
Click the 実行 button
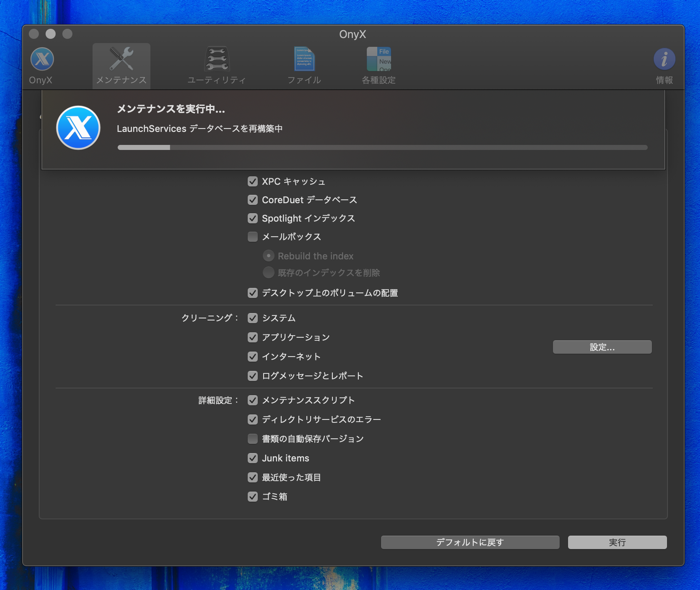point(617,542)
